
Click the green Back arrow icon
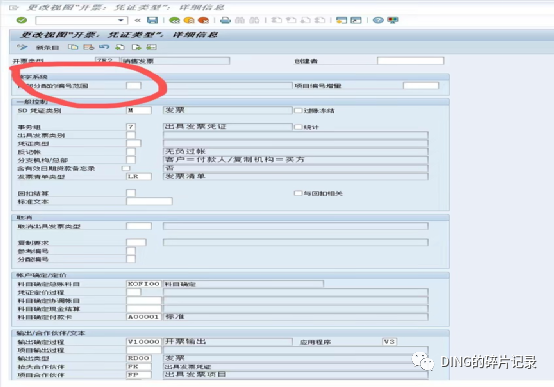[x=175, y=20]
